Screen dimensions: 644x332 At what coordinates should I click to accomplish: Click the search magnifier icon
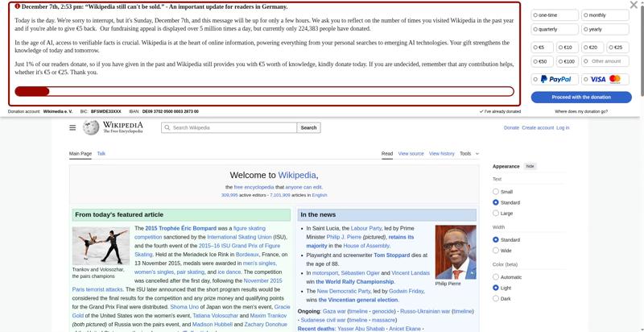(167, 127)
